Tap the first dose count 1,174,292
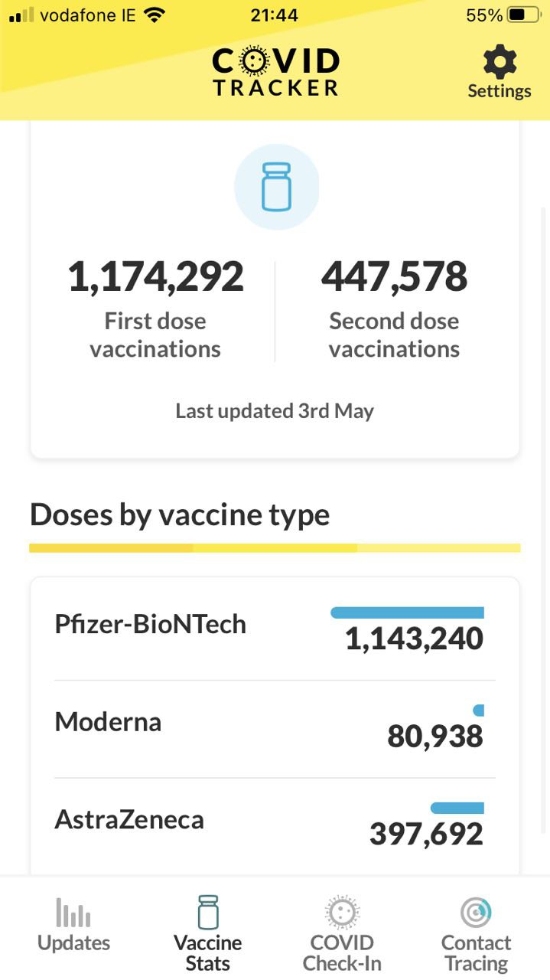The height and width of the screenshot is (980, 550). pos(156,277)
